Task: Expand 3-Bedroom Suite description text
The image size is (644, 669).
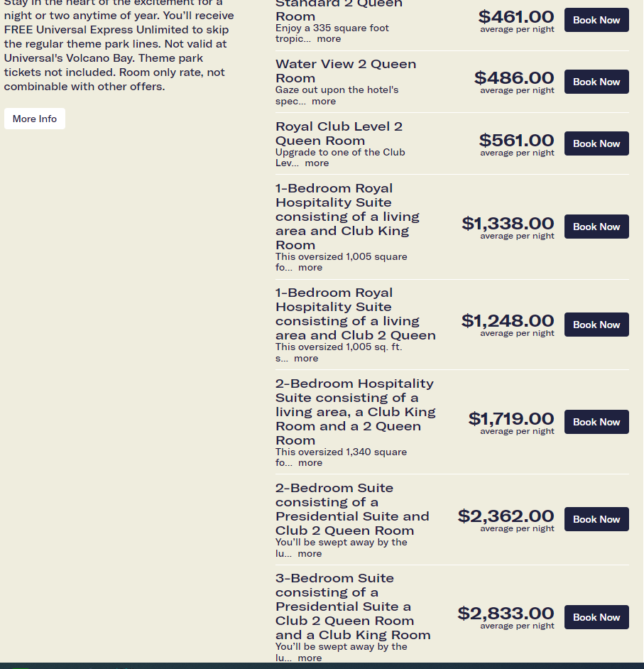Action: coord(310,658)
